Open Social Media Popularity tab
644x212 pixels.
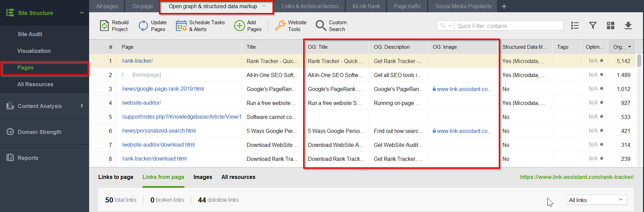tap(463, 6)
